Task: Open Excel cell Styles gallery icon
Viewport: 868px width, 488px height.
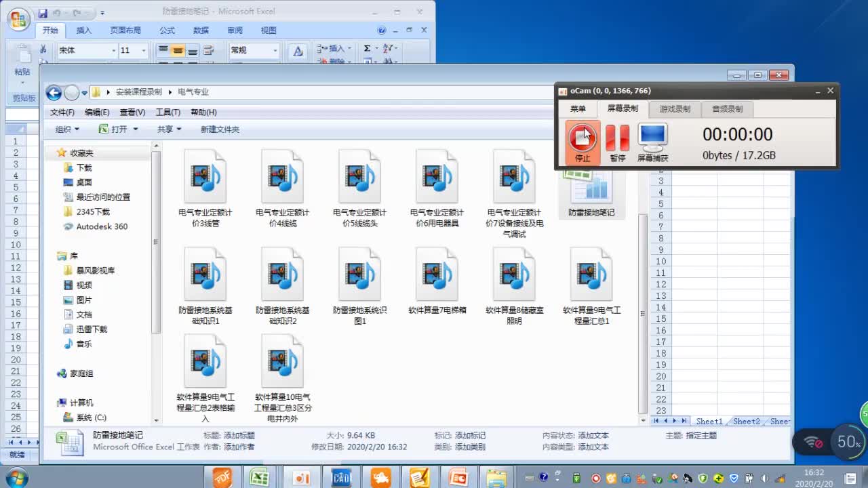Action: pos(298,52)
